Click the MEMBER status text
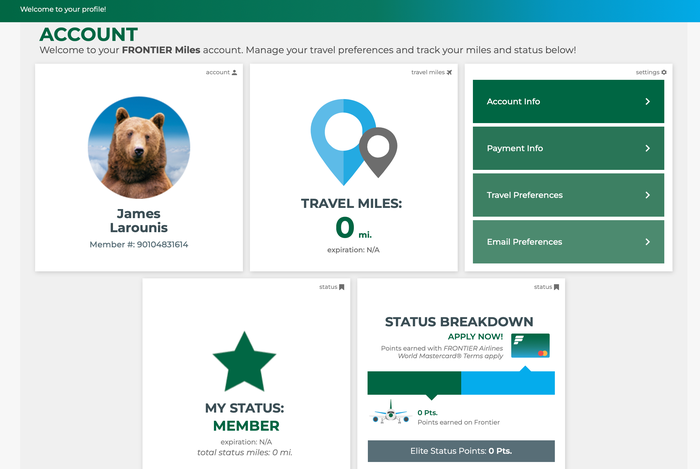 pyautogui.click(x=246, y=426)
